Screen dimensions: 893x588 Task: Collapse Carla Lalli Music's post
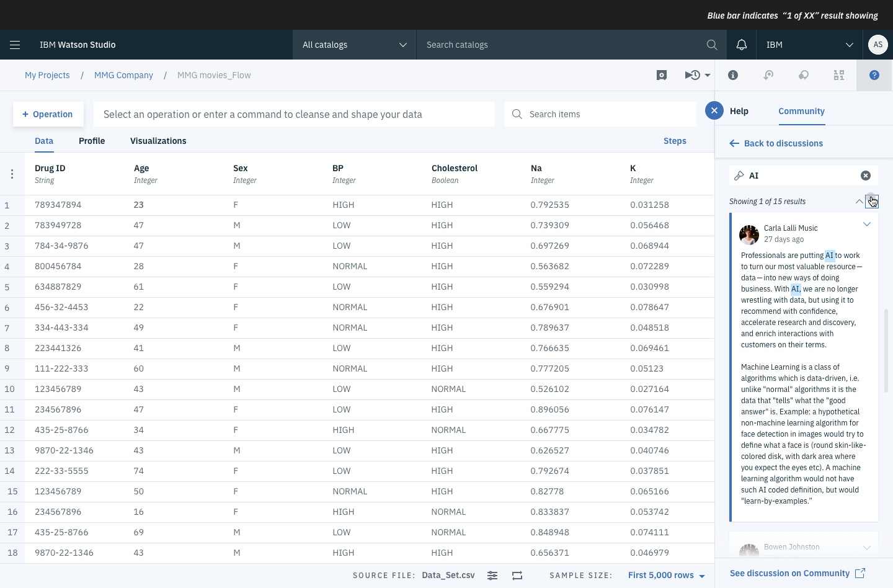click(866, 225)
